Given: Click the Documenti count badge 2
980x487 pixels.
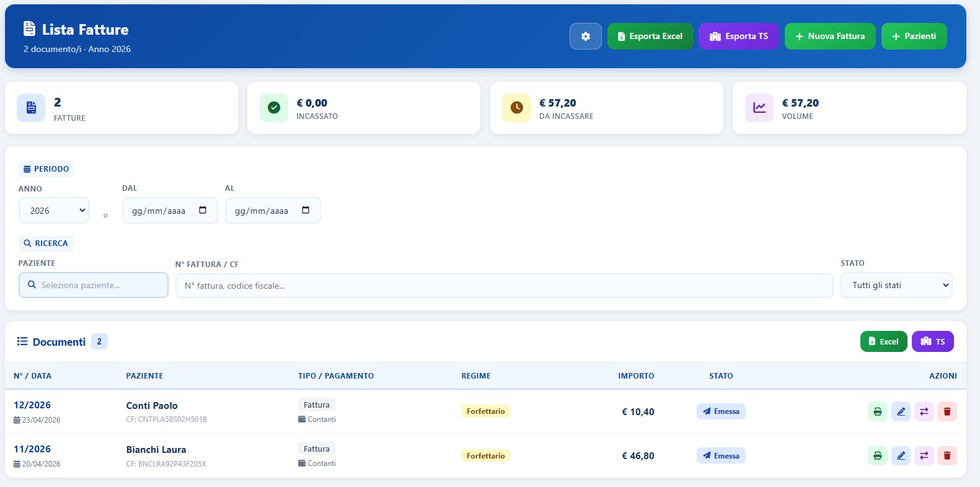Looking at the screenshot, I should [x=99, y=341].
